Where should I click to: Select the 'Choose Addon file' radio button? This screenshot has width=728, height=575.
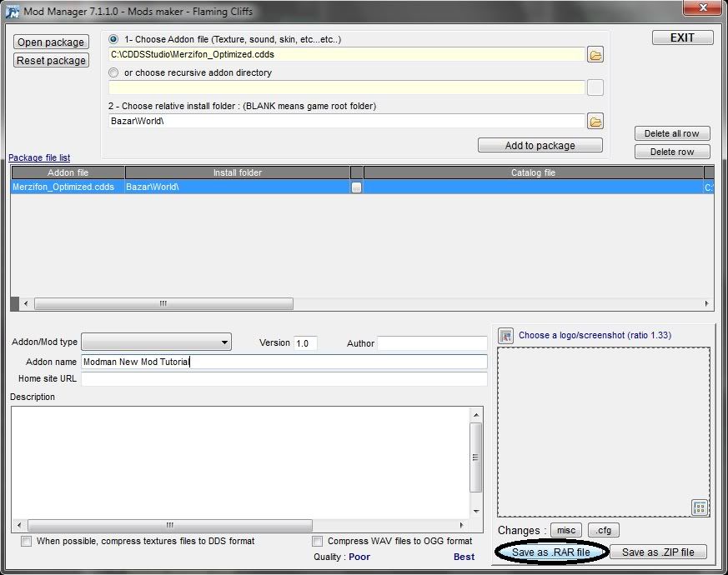click(113, 39)
